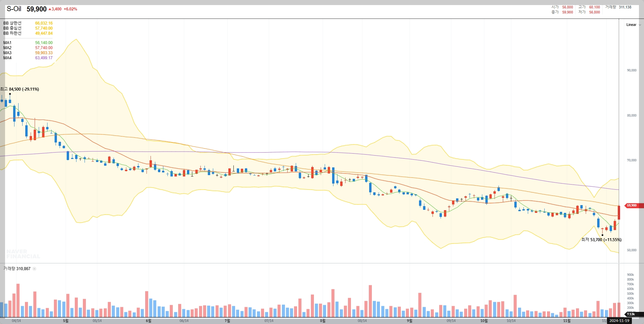The width and height of the screenshot is (644, 324).
Task: Click the +6.02% change percentage
Action: tap(70, 9)
